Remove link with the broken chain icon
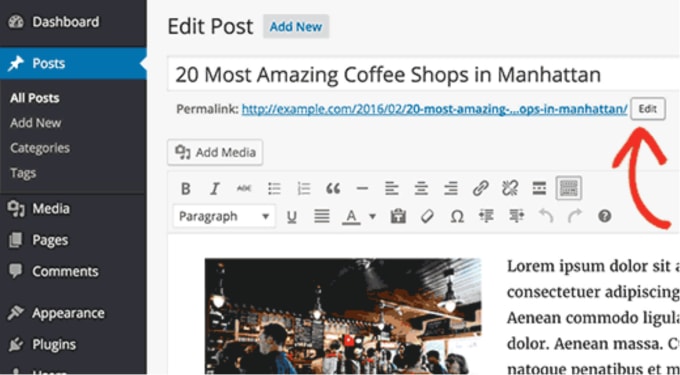 pyautogui.click(x=510, y=189)
